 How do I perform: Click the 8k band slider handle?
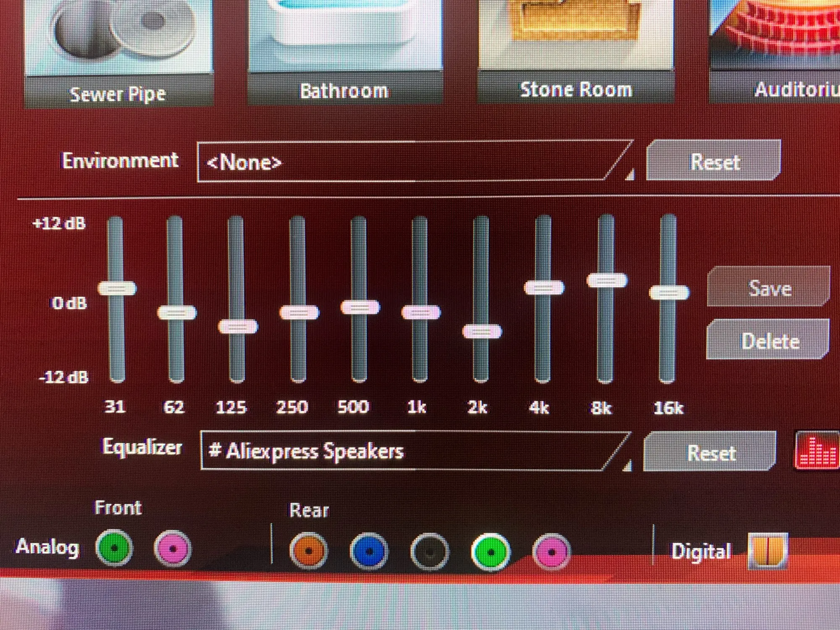607,280
